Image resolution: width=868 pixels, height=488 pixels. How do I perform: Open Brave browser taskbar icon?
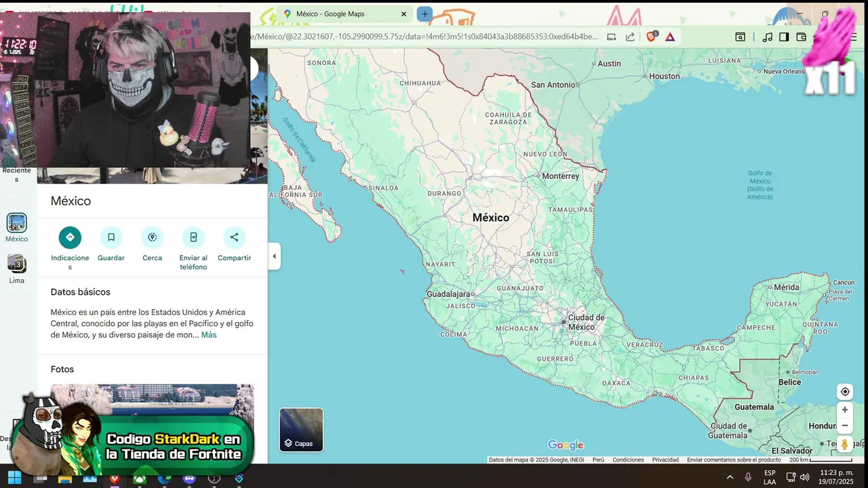click(x=114, y=478)
